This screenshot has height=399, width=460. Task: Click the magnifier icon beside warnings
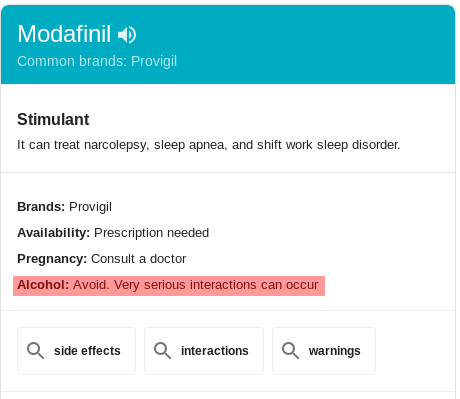click(290, 351)
